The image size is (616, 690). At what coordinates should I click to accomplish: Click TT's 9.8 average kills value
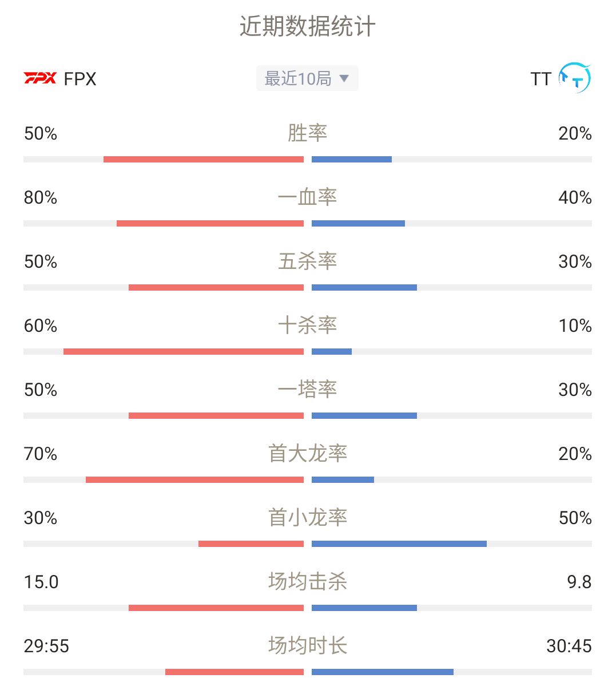579,582
